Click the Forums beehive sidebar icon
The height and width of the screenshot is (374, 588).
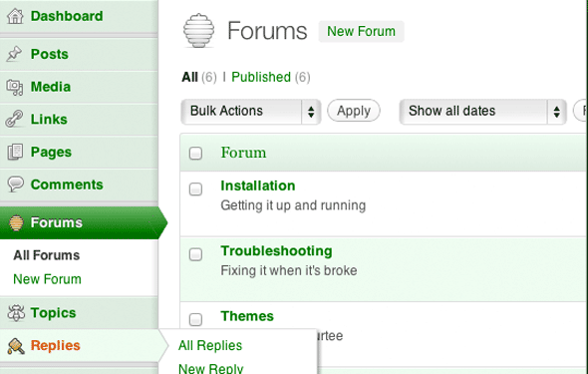pos(16,222)
